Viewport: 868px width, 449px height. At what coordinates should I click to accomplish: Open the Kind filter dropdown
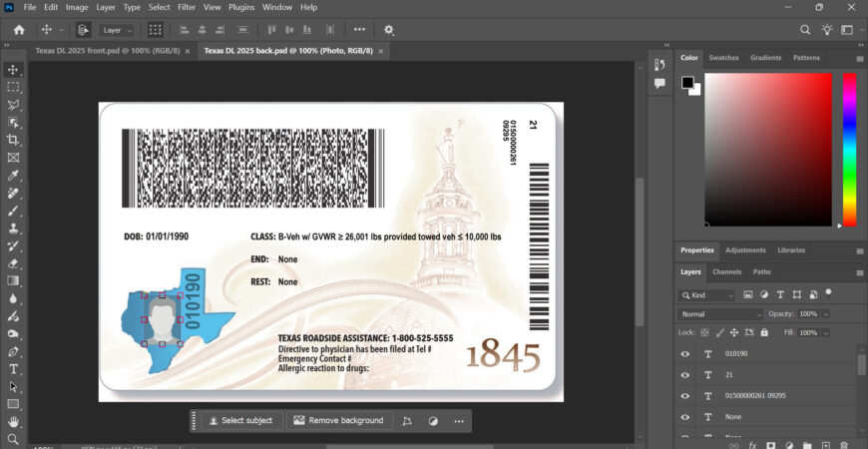[x=706, y=295]
